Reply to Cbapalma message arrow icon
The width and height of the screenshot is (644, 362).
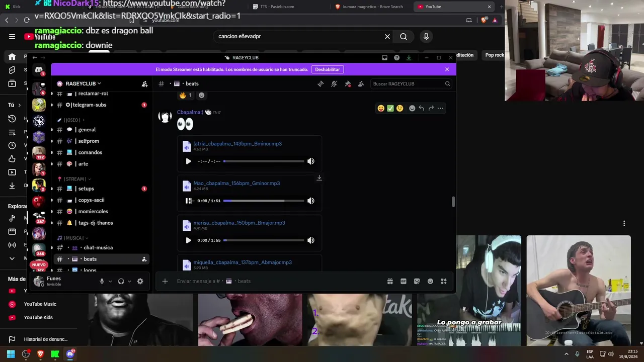[422, 108]
